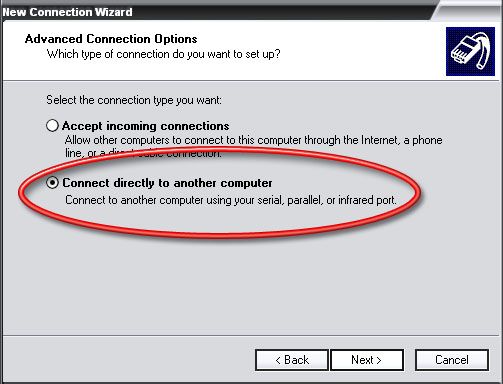Click the serial, parallel, or infrared port description
The height and width of the screenshot is (384, 503).
click(x=231, y=200)
